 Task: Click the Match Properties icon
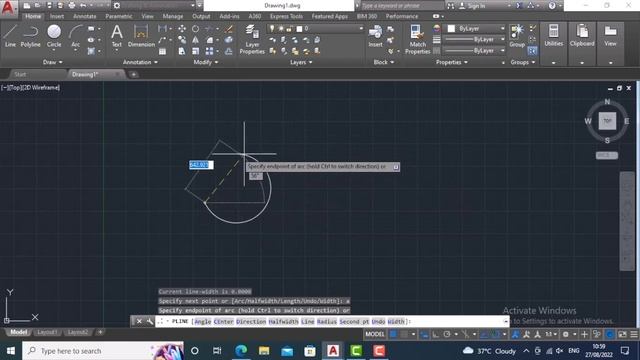[418, 39]
